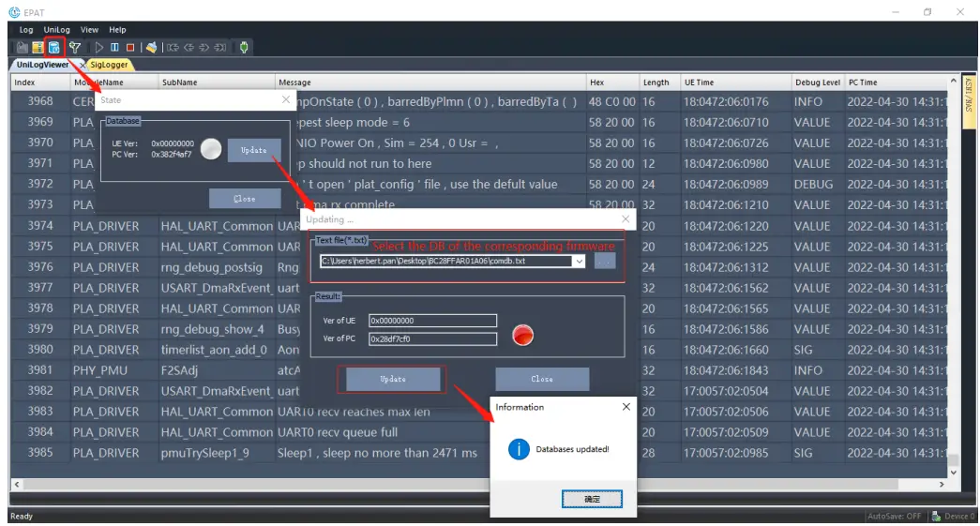Image resolution: width=980 pixels, height=526 pixels.
Task: Clear the log with the brush icon
Action: coord(151,48)
